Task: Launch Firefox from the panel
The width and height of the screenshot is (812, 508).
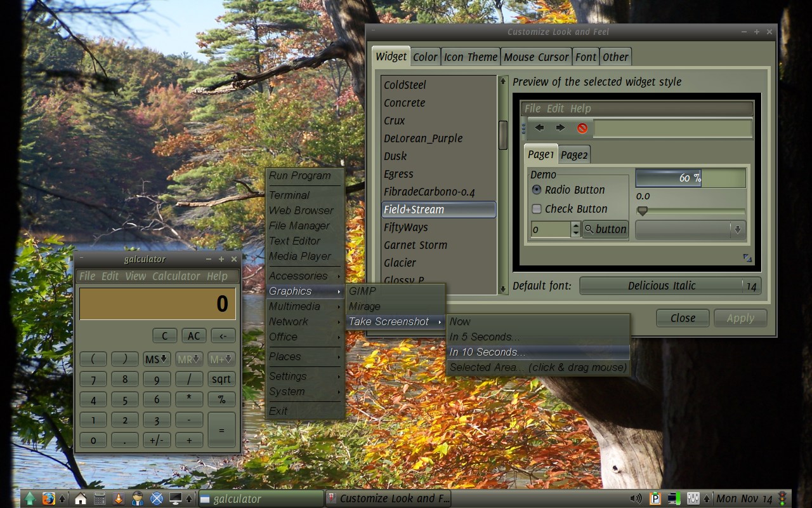Action: [x=48, y=498]
